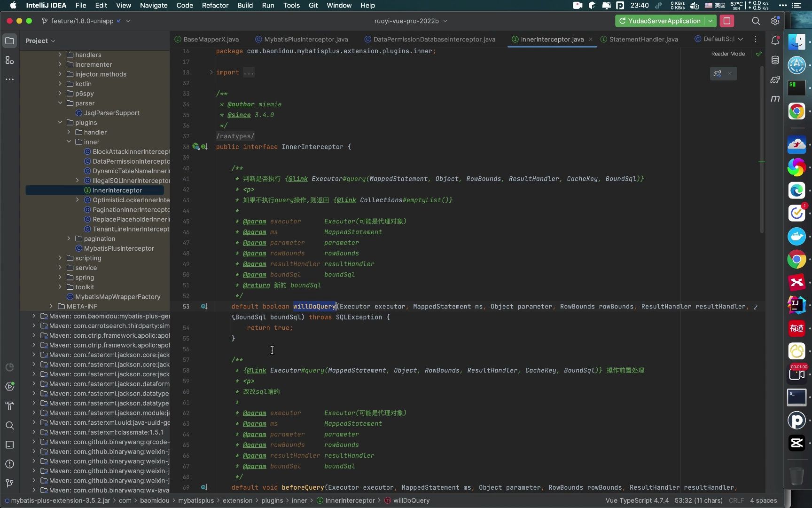The width and height of the screenshot is (812, 508).
Task: Click cursor position 53:32 in status bar
Action: (698, 500)
